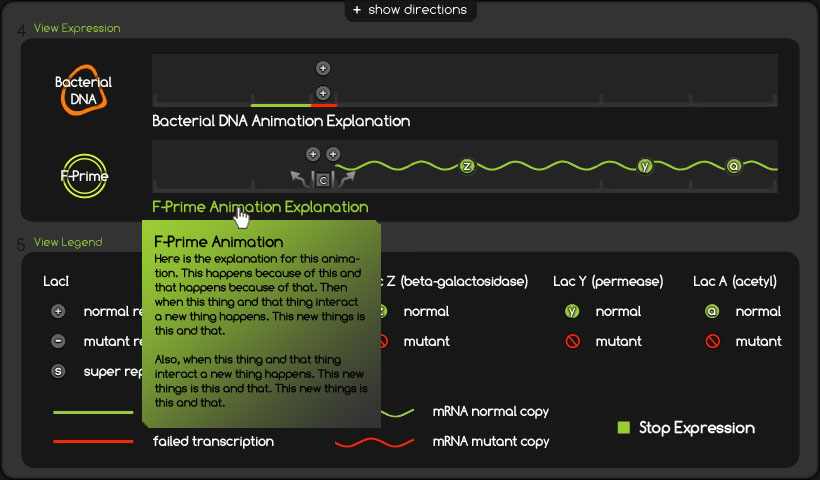Click the F-Prime circular logo icon
The image size is (820, 480).
[x=82, y=177]
